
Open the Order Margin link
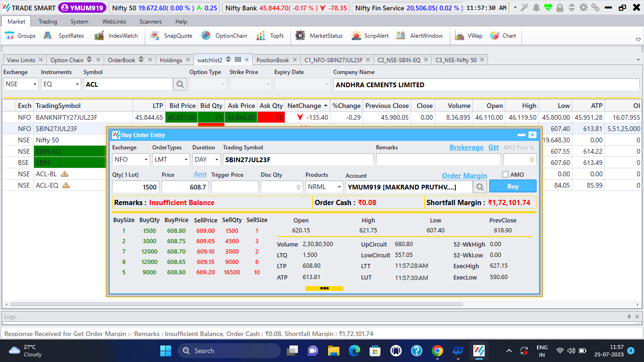464,176
